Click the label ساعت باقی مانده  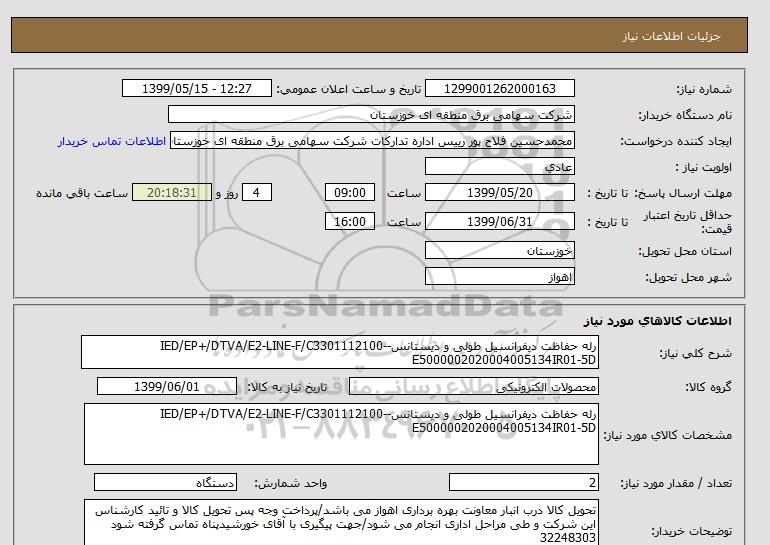(82, 193)
